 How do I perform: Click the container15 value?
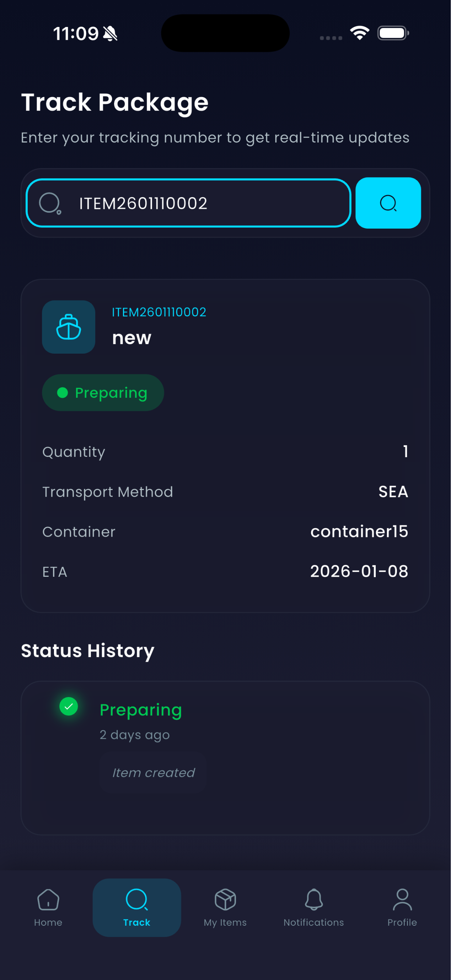(x=359, y=532)
